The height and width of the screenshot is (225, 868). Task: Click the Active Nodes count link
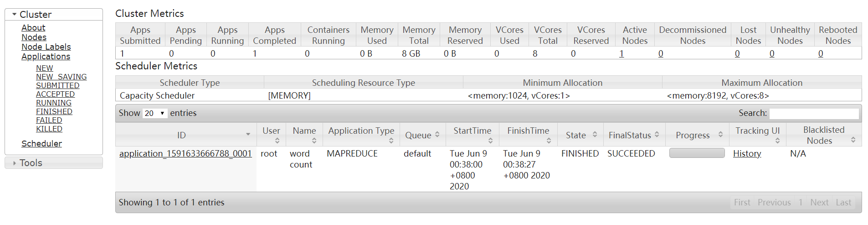(621, 53)
